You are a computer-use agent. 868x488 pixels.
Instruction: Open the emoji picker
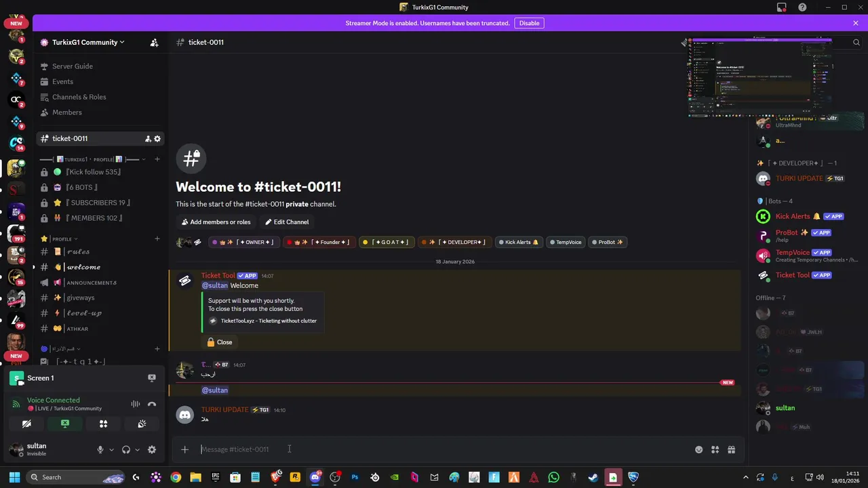click(698, 449)
